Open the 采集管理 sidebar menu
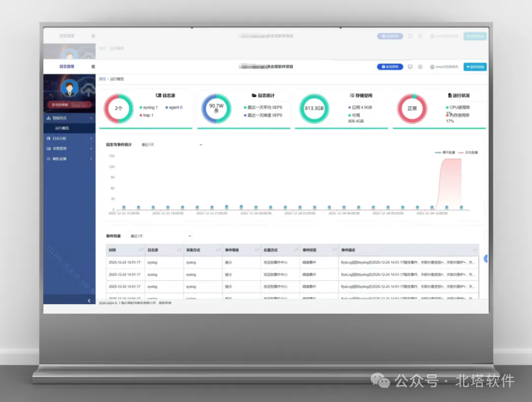 [69, 149]
